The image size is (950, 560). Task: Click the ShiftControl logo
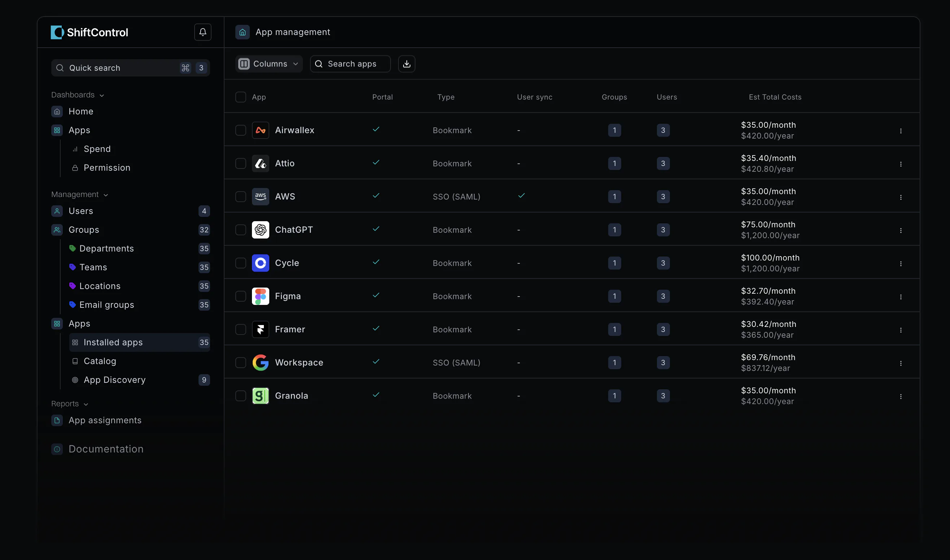pyautogui.click(x=90, y=32)
